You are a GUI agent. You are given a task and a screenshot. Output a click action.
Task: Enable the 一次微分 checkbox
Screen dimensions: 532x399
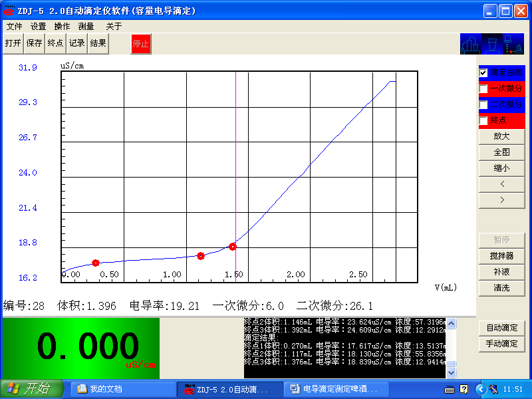[483, 88]
